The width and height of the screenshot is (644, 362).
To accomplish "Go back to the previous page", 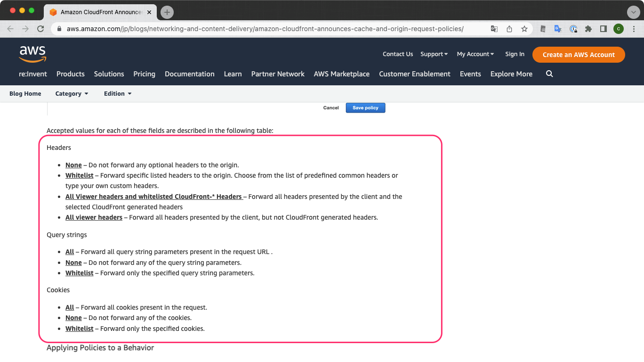I will [x=10, y=29].
